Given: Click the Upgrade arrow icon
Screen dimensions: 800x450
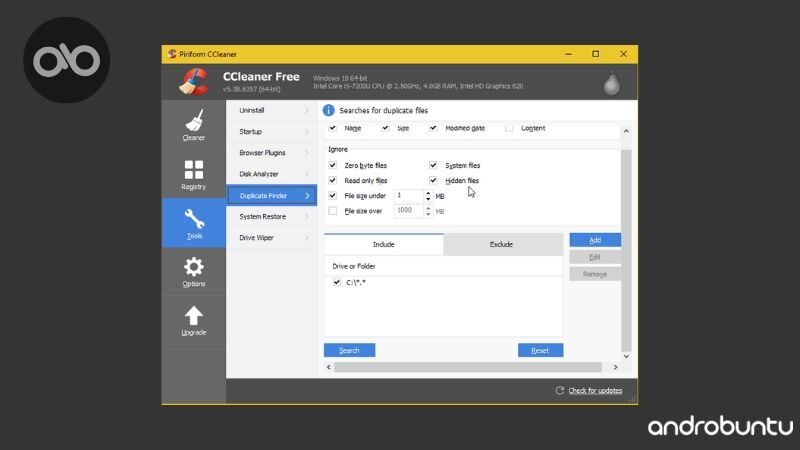Looking at the screenshot, I should [x=194, y=315].
